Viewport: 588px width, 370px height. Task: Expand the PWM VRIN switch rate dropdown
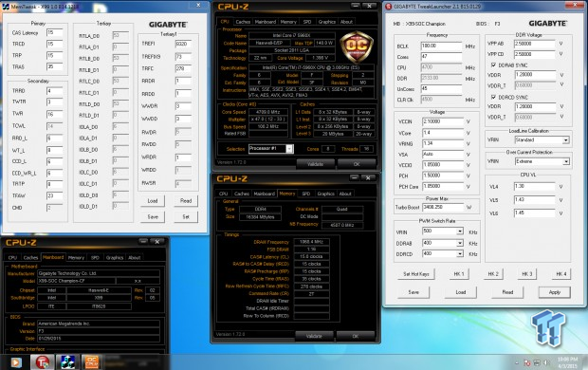460,231
